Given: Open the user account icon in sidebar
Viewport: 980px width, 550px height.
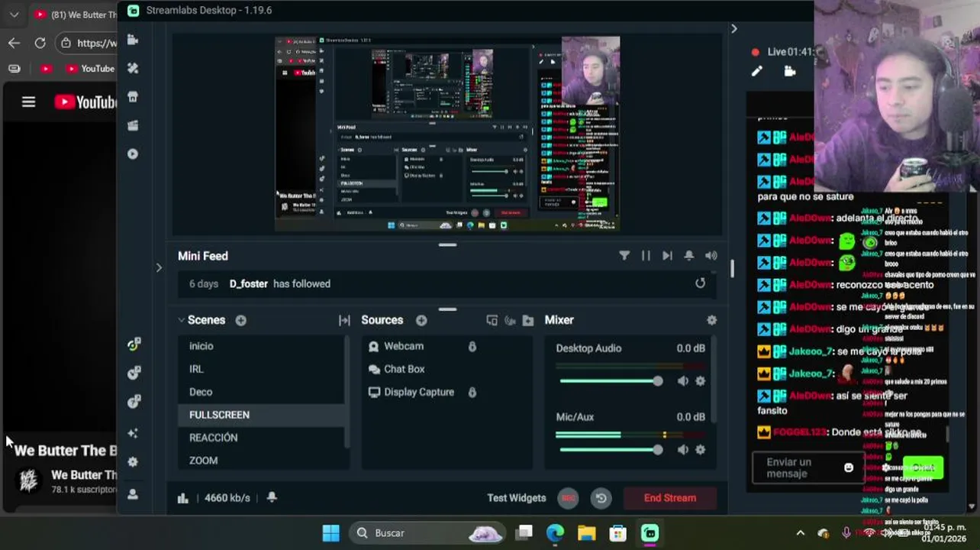Looking at the screenshot, I should tap(133, 494).
